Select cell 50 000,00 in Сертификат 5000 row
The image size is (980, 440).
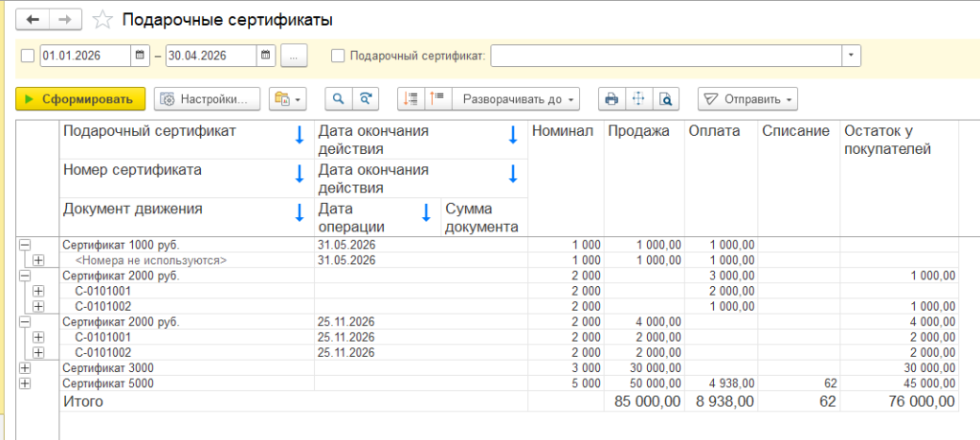coord(644,384)
